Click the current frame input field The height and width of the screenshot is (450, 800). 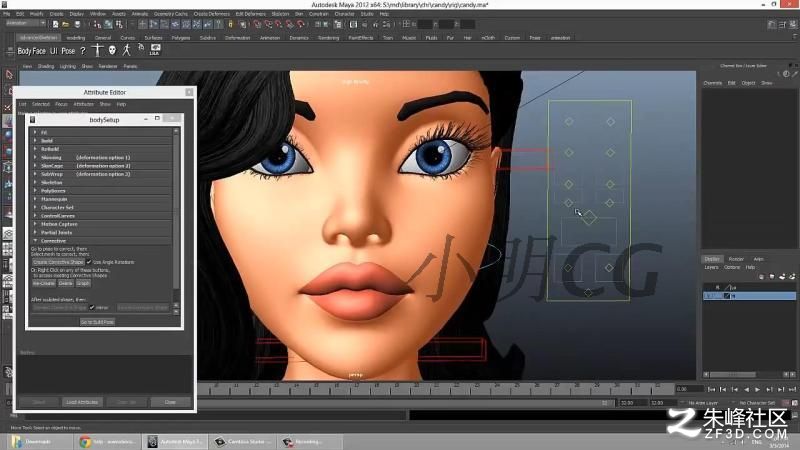[689, 389]
